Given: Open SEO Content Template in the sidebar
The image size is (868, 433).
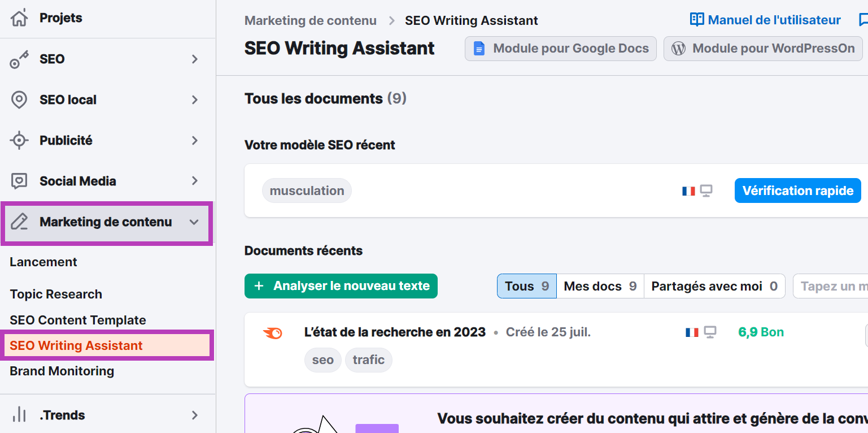Looking at the screenshot, I should [78, 321].
